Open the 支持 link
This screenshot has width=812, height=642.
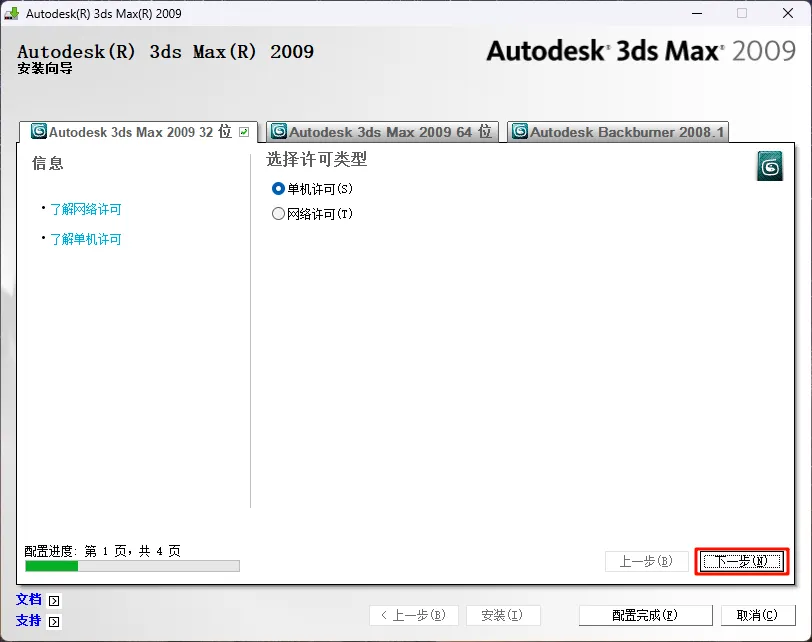[x=28, y=620]
